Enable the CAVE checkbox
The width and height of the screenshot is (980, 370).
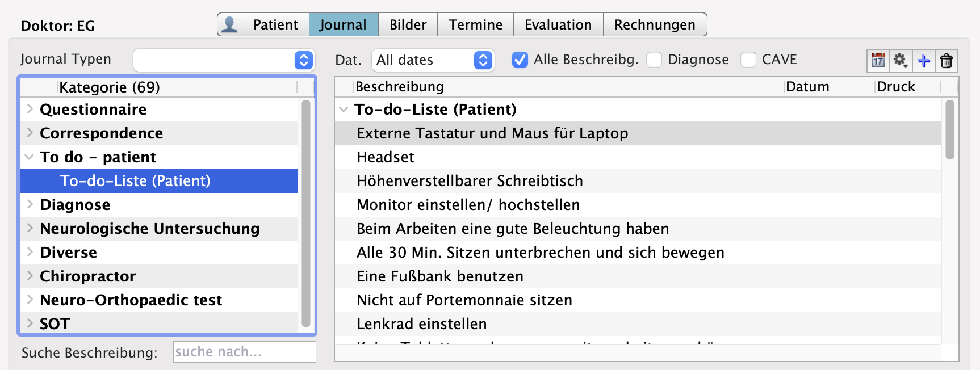(x=748, y=60)
